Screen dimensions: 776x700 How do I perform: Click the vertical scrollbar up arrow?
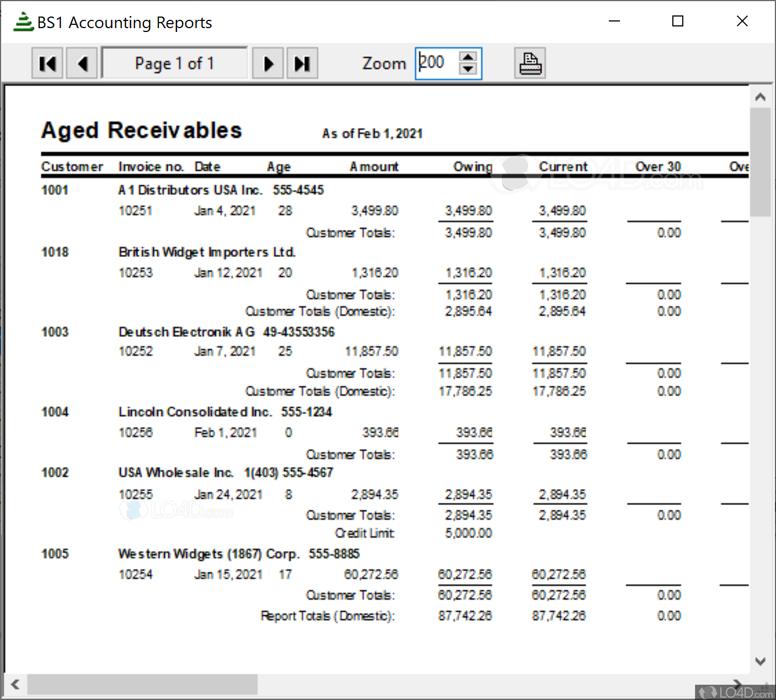coord(761,97)
